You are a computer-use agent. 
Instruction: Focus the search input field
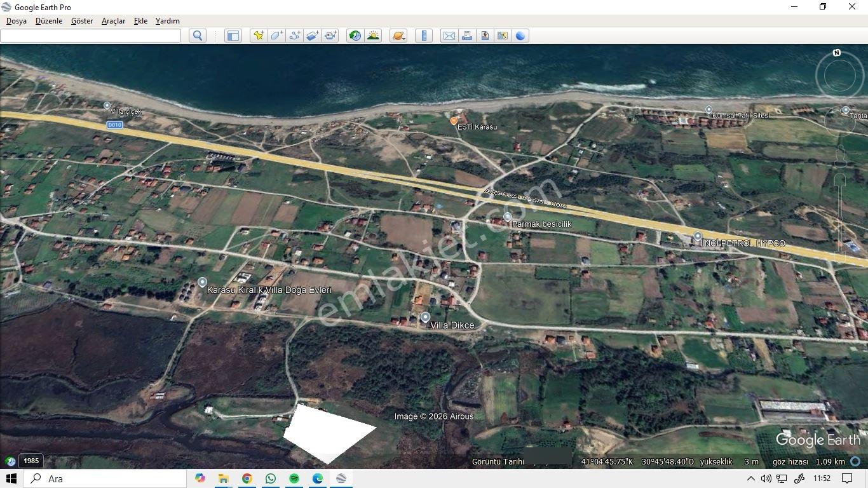point(91,36)
